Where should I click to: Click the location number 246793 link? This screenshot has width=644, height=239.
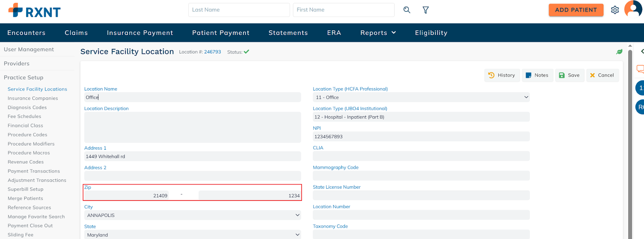coord(212,52)
